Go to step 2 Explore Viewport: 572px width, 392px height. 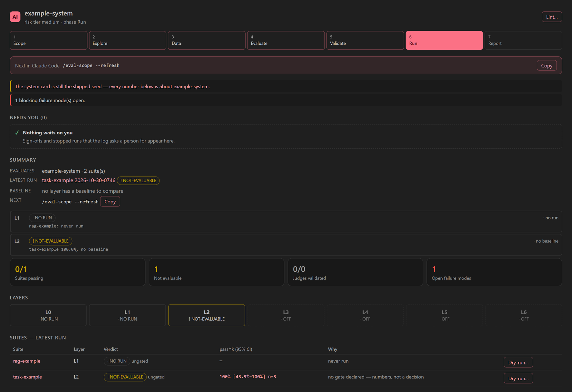pos(128,40)
